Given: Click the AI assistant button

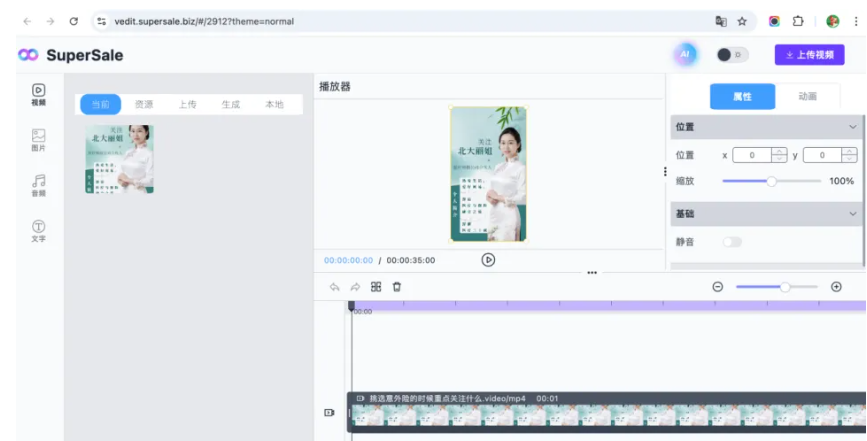Looking at the screenshot, I should (x=685, y=55).
